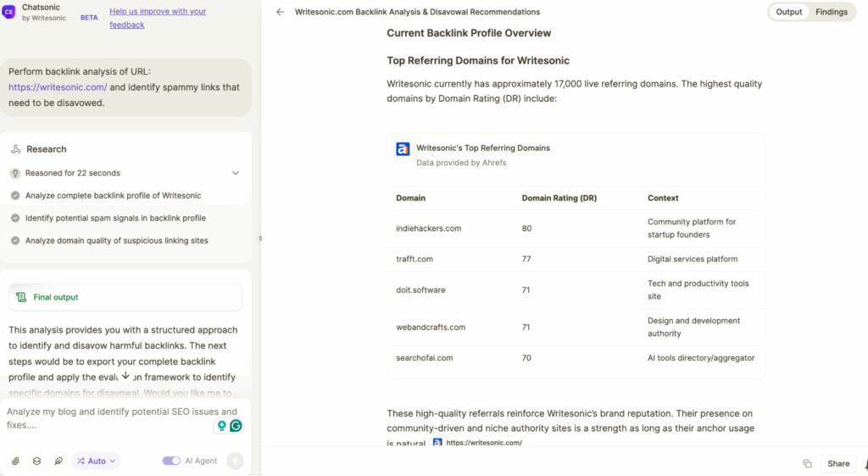Click the Data provided by Ahrefs caption

pyautogui.click(x=461, y=163)
